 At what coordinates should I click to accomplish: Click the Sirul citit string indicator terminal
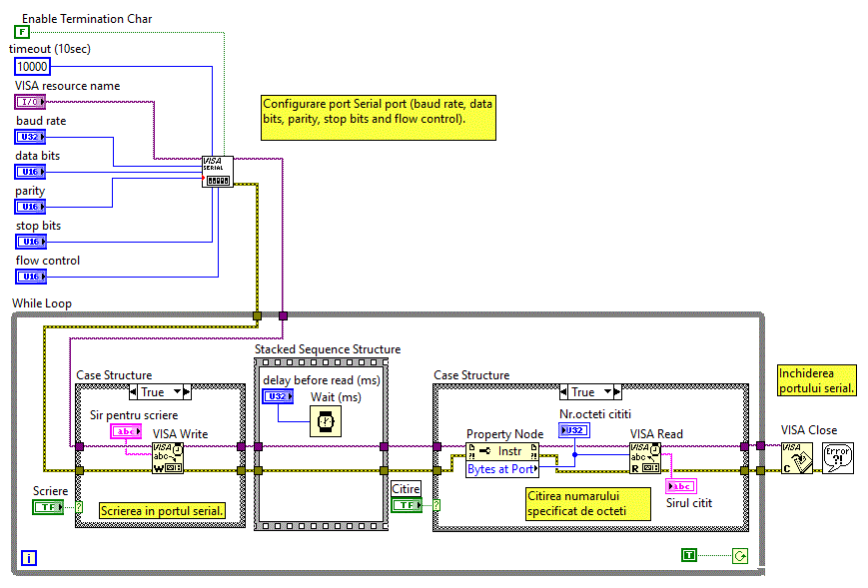(680, 486)
